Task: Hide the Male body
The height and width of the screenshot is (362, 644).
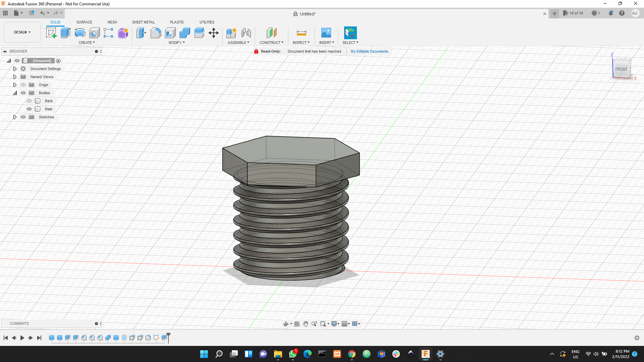Action: [29, 109]
